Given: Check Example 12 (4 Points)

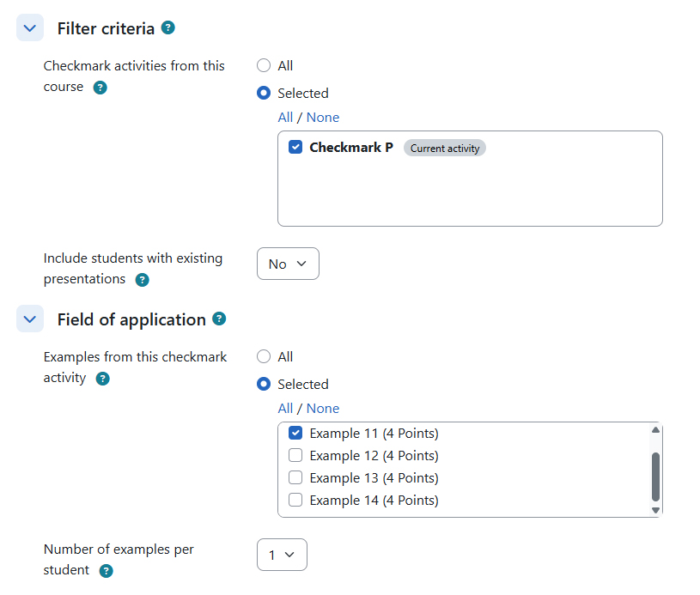Looking at the screenshot, I should pyautogui.click(x=295, y=455).
